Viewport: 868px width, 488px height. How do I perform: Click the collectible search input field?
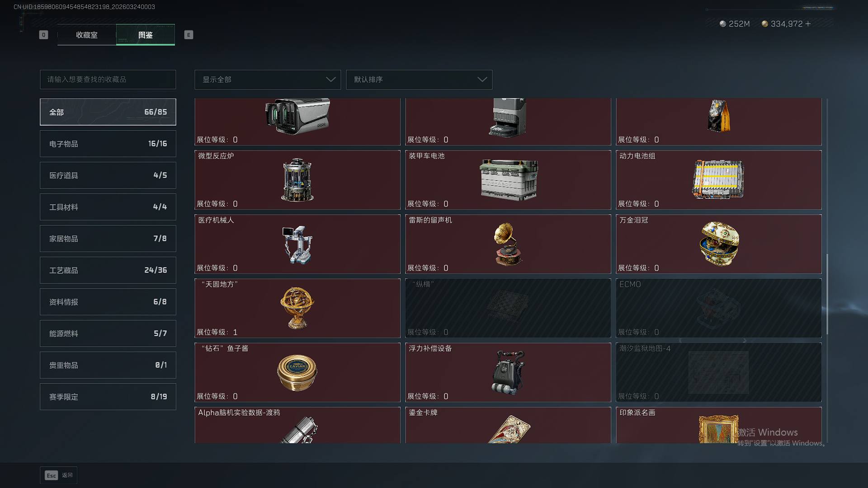[108, 80]
